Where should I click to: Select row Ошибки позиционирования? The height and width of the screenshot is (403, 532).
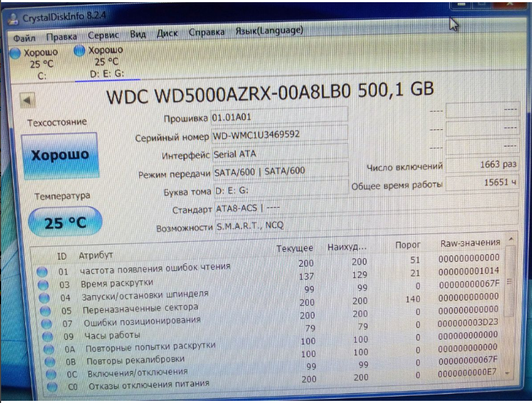[x=271, y=318]
